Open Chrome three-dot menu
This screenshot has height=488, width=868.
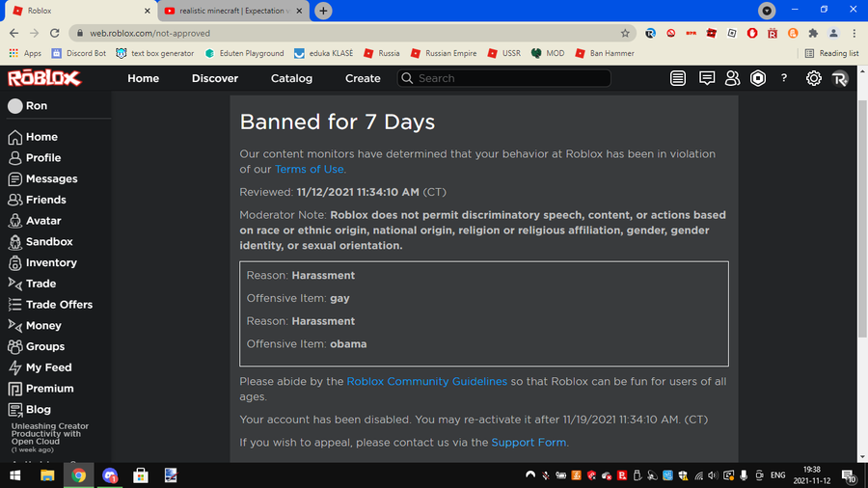point(854,33)
